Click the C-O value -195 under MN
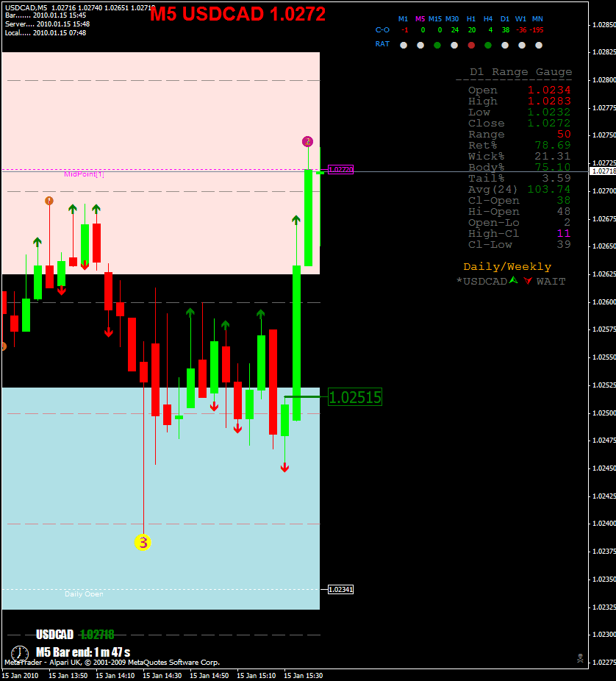Screen dimensions: 616x681 coord(537,30)
